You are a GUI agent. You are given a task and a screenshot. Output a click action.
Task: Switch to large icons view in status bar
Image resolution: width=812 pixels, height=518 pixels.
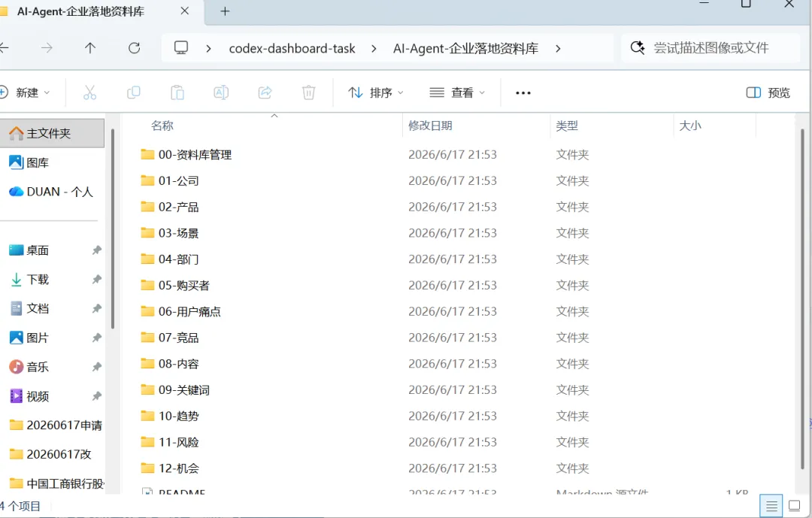[x=795, y=505]
